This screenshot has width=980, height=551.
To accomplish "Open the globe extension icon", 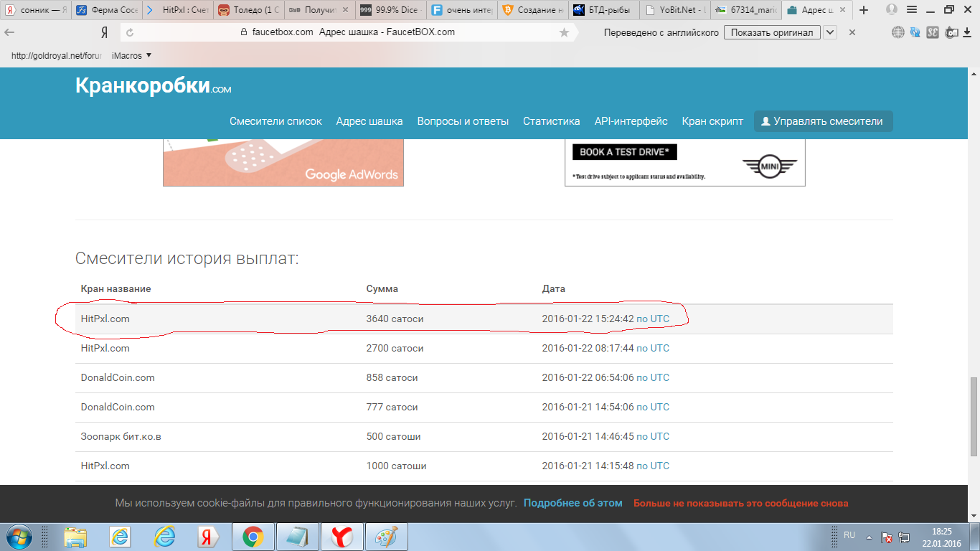I will click(897, 32).
